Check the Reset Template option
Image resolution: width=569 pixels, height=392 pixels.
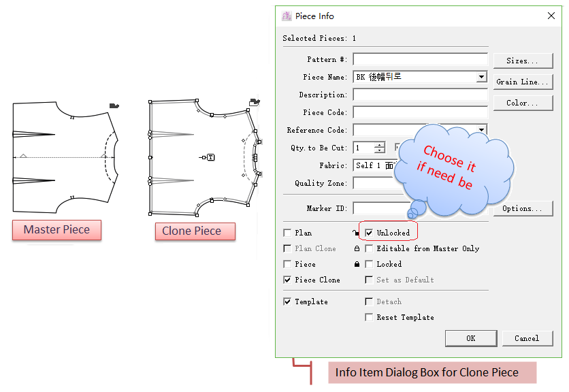pyautogui.click(x=369, y=317)
